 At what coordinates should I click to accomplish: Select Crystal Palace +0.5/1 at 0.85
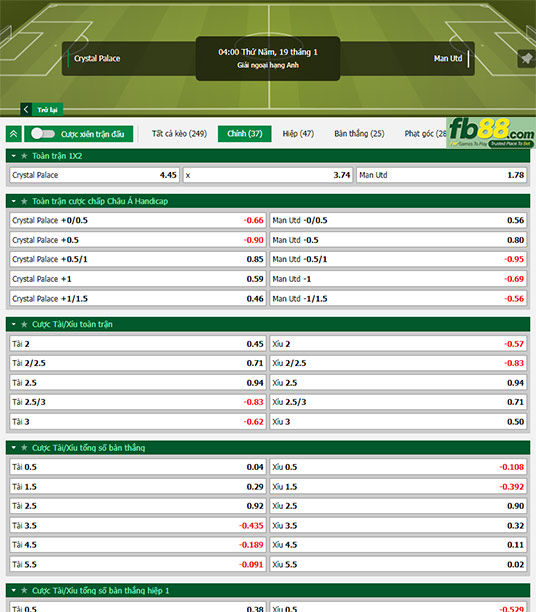138,260
